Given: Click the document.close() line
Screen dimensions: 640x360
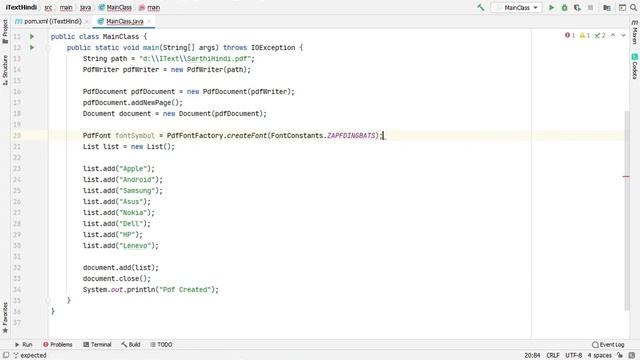Looking at the screenshot, I should tap(117, 278).
